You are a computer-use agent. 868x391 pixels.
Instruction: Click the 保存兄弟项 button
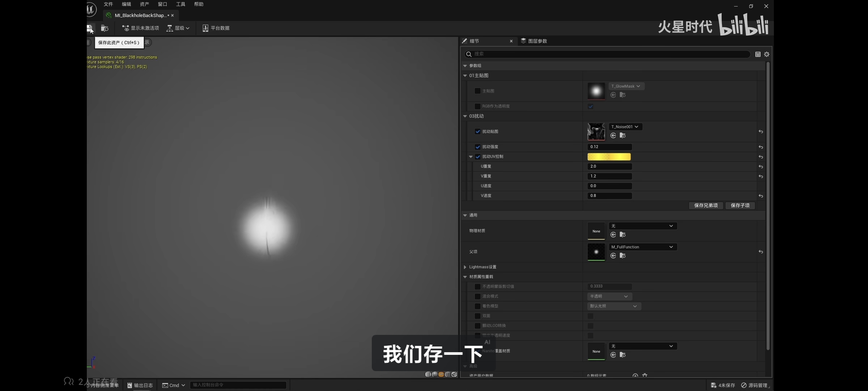click(x=706, y=205)
